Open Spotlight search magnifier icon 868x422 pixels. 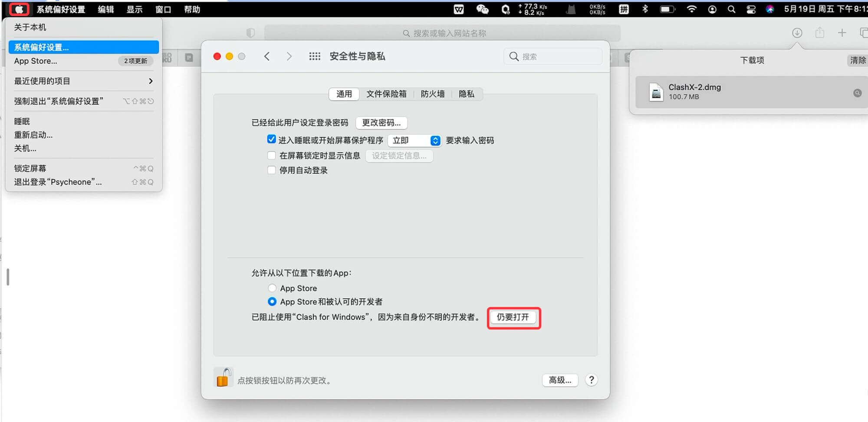[x=731, y=9]
